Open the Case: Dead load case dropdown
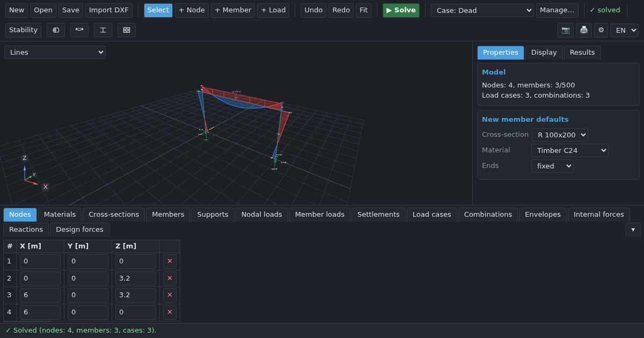This screenshot has height=338, width=644. click(482, 10)
